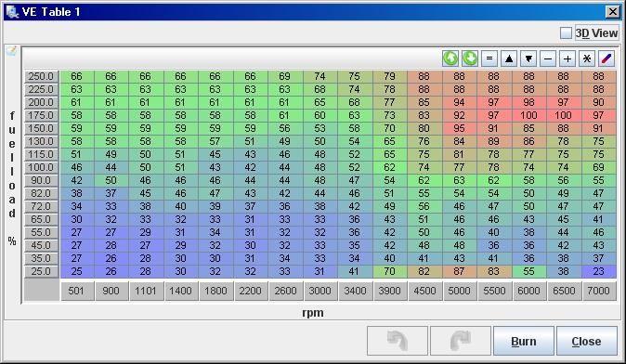Click the plus add-to-cells icon
This screenshot has width=626, height=364.
567,58
